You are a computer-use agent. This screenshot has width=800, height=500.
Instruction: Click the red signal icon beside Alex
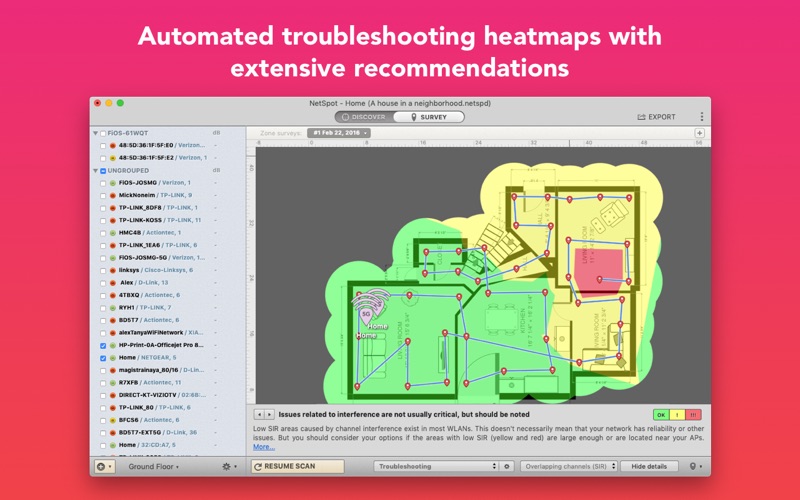[x=113, y=283]
